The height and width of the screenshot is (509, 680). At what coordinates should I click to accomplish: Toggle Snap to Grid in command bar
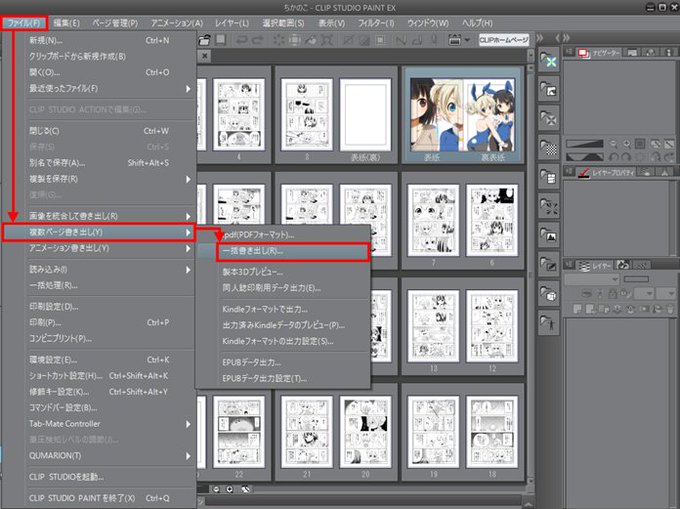pyautogui.click(x=433, y=40)
